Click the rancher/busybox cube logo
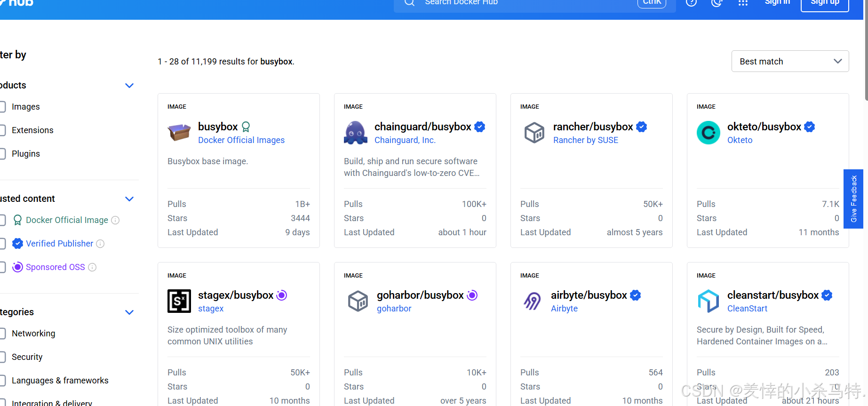 pyautogui.click(x=534, y=133)
